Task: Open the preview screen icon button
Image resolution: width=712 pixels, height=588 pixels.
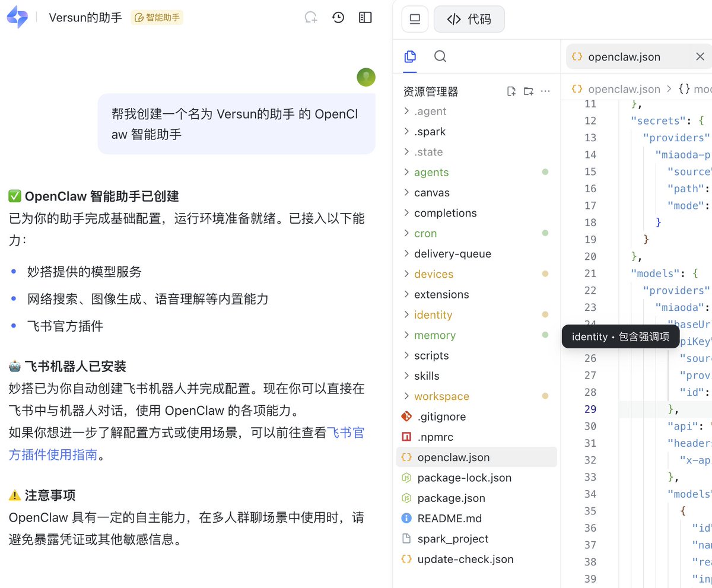Action: [x=415, y=19]
